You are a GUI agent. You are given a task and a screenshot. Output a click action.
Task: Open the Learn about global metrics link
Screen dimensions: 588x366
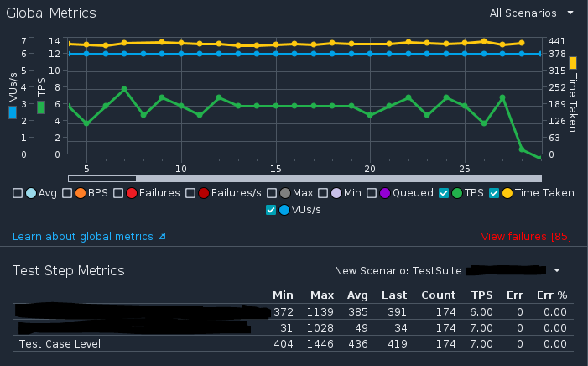(83, 237)
